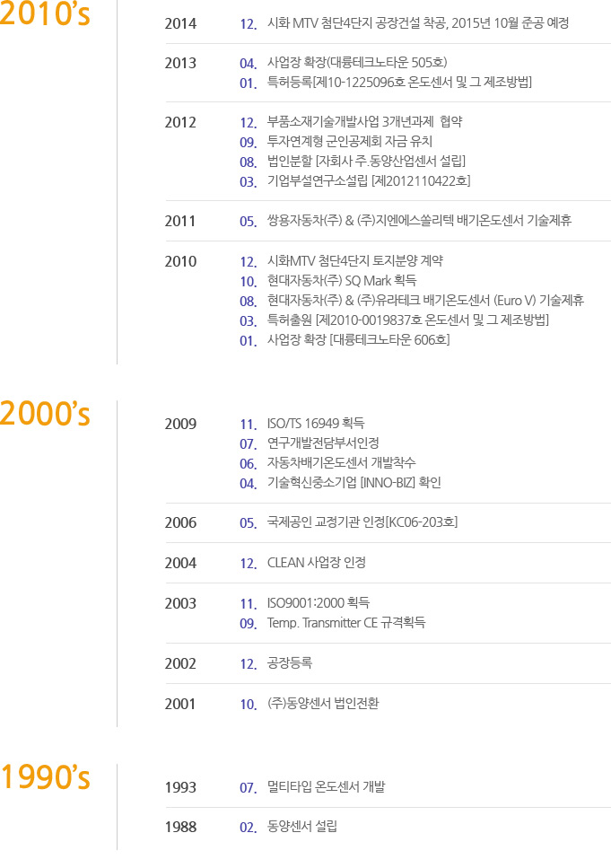611x868 pixels.
Task: Click the 멀티타입 온도센서 개발 entry
Action: click(x=327, y=787)
